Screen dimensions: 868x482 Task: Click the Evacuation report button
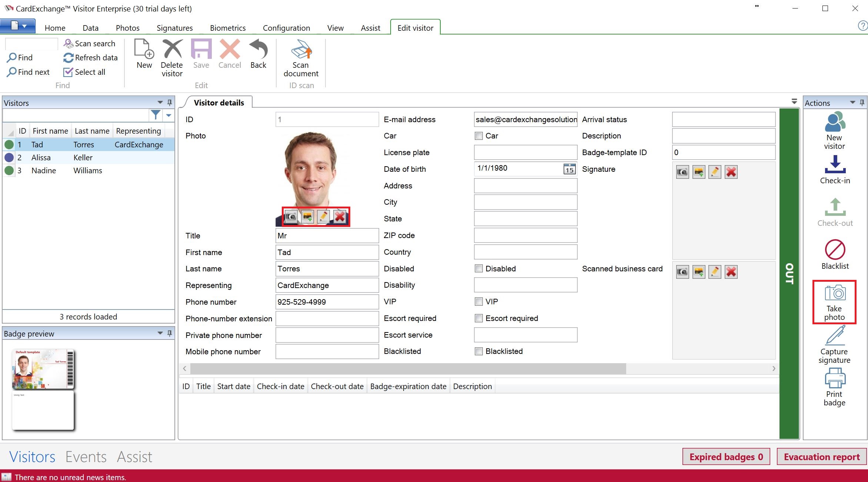coord(822,456)
